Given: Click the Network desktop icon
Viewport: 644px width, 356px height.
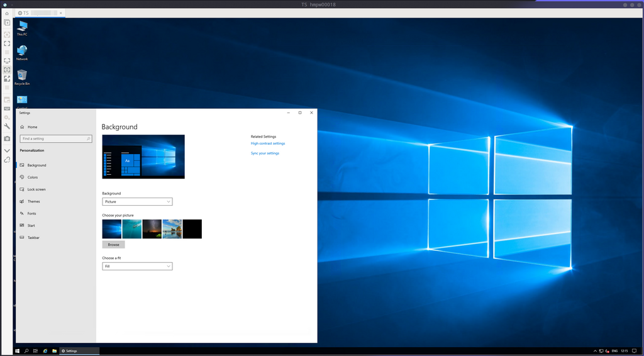Looking at the screenshot, I should [x=22, y=52].
